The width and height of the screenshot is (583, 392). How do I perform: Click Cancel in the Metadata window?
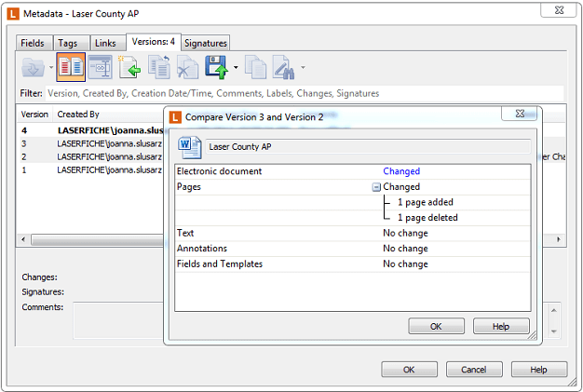pyautogui.click(x=474, y=370)
